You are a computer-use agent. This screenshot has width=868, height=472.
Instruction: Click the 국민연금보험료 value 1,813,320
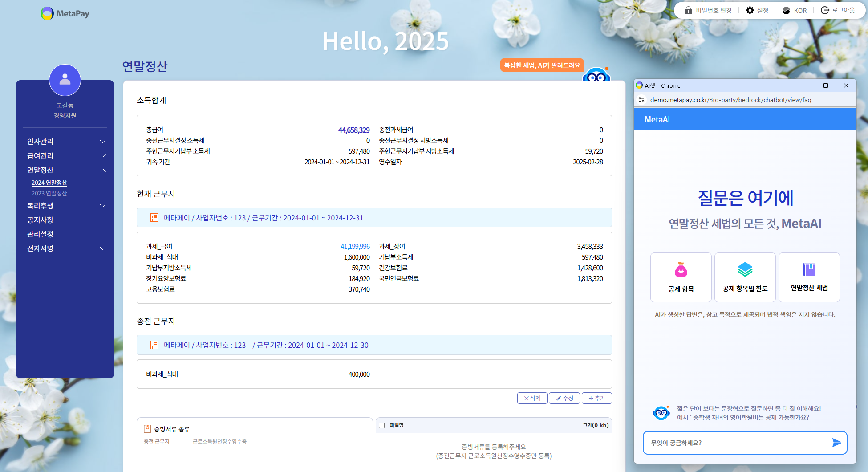(590, 279)
